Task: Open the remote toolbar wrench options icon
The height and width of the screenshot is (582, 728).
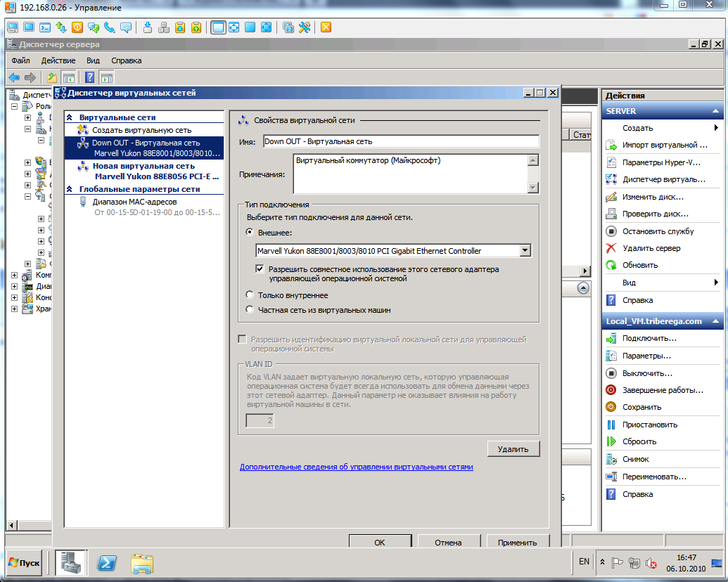Action: 305,27
